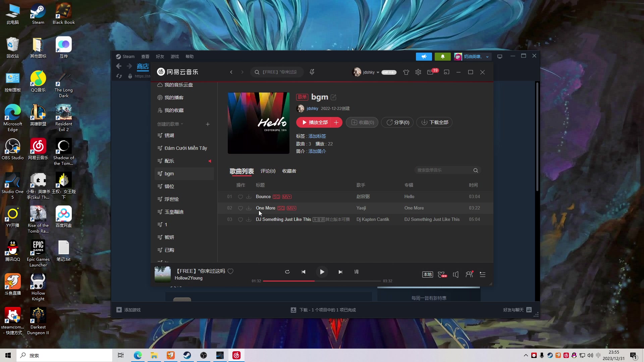The height and width of the screenshot is (362, 644).
Task: Focus the 搜索歌单音乐 input field
Action: click(443, 170)
